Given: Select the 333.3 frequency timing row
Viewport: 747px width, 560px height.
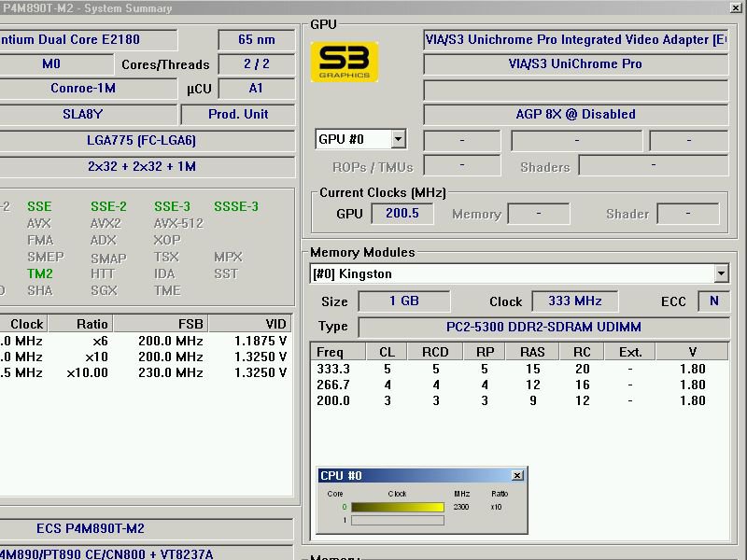Looking at the screenshot, I should (x=518, y=369).
